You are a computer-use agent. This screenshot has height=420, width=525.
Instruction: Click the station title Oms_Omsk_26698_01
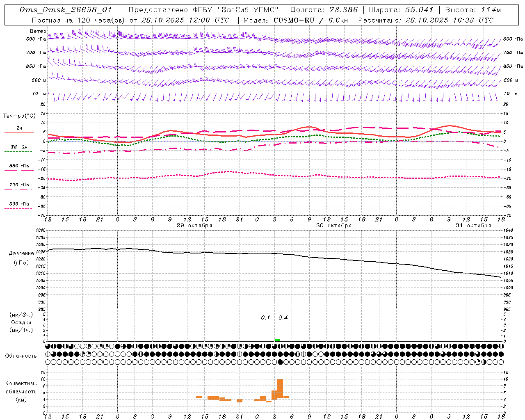tap(66, 10)
